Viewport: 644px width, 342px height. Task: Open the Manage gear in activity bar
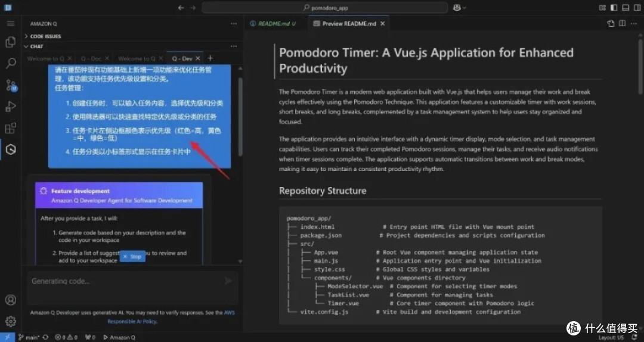coord(11,321)
